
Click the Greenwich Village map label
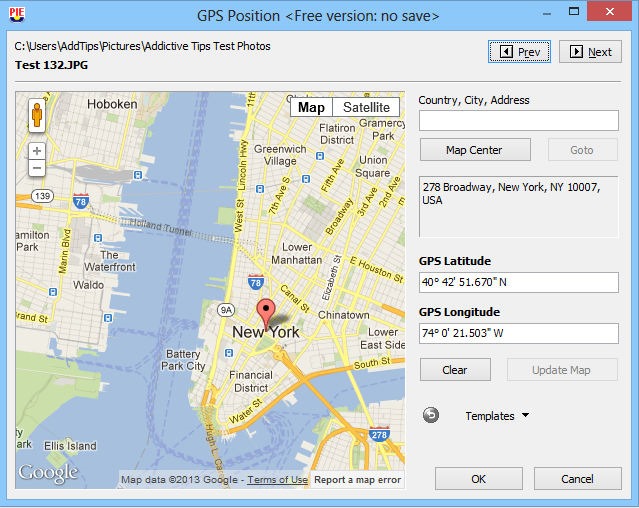tap(280, 155)
